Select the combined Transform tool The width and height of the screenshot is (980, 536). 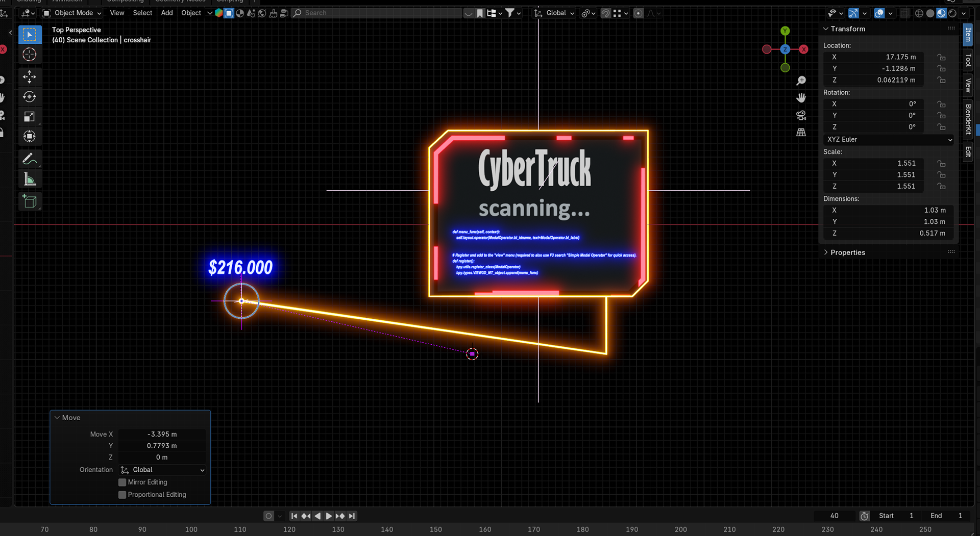30,137
